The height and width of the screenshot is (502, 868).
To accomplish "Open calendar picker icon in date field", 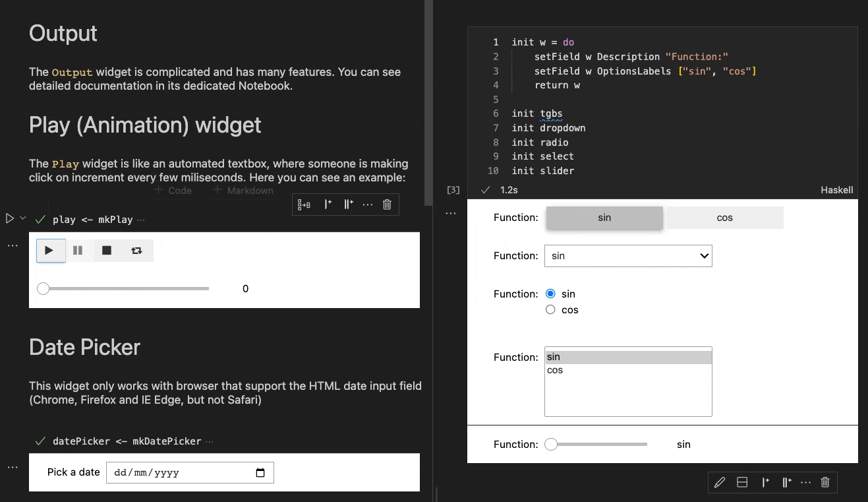I will (260, 472).
